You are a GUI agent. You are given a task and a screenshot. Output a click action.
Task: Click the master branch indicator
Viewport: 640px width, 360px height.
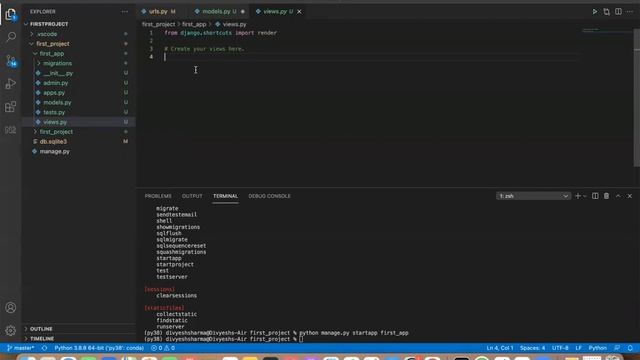point(20,348)
